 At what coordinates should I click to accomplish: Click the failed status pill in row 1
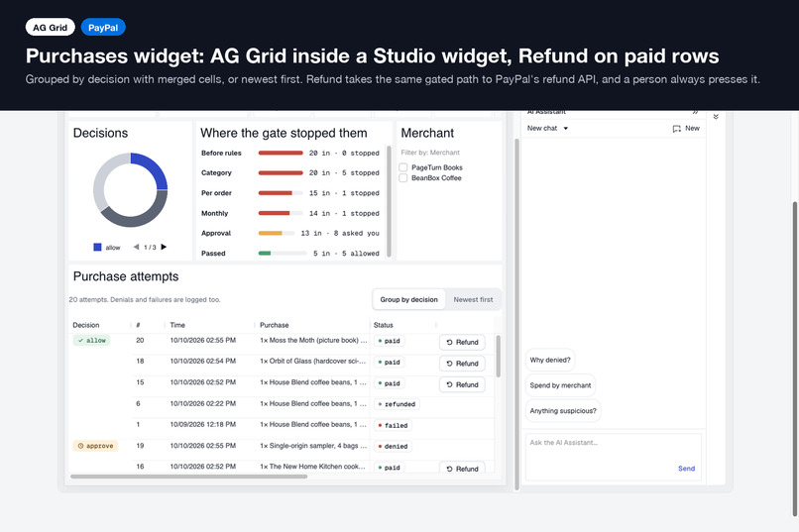pyautogui.click(x=393, y=425)
